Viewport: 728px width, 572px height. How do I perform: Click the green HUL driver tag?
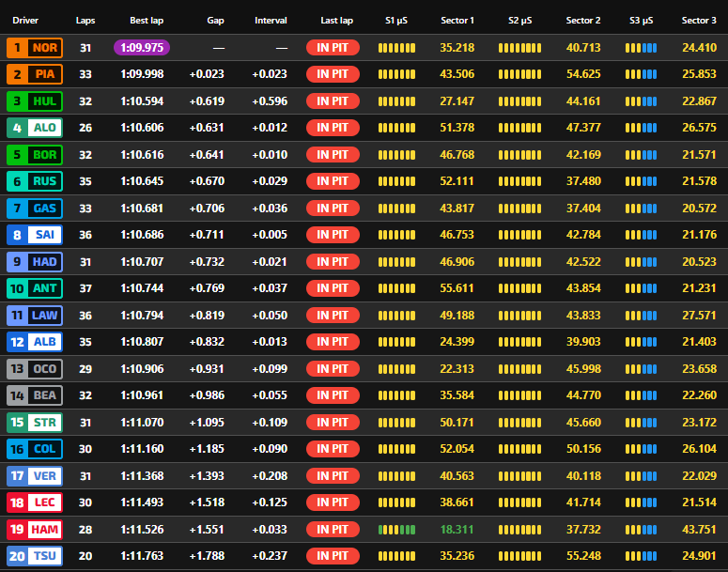pyautogui.click(x=34, y=101)
